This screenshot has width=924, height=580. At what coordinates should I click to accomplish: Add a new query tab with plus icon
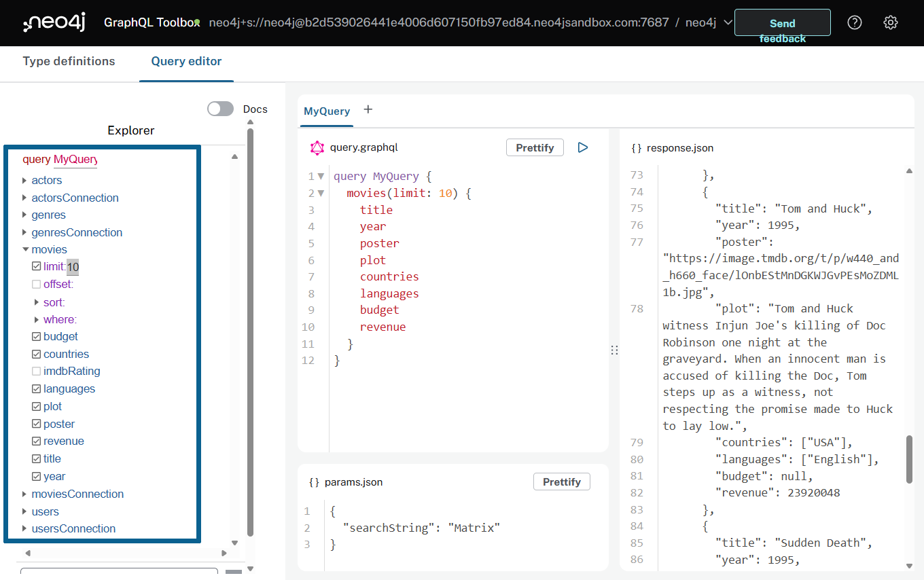(368, 109)
